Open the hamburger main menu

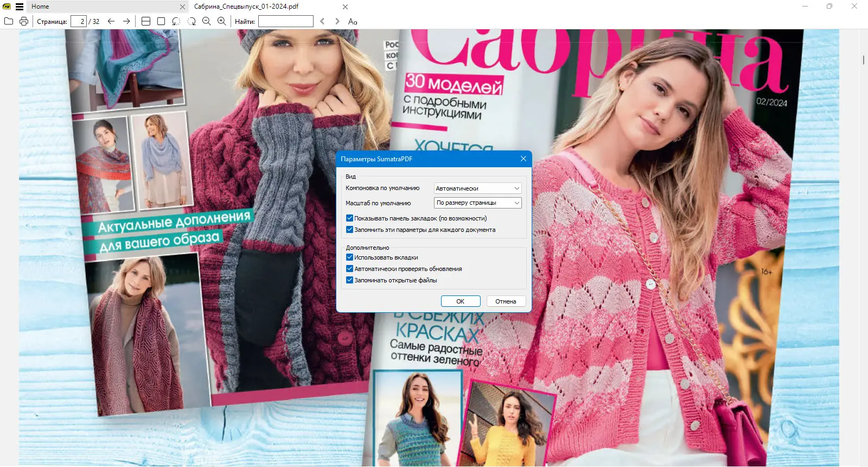(20, 7)
